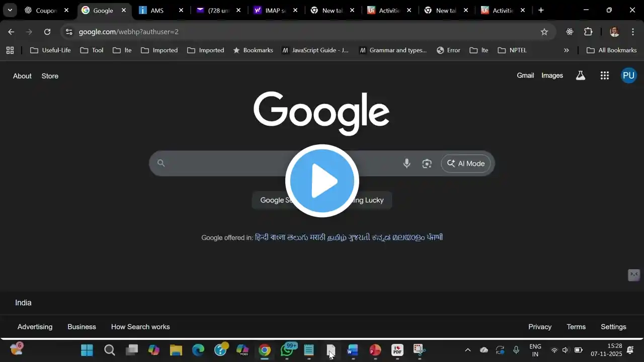644x362 pixels.
Task: Open File Explorer from the taskbar
Action: (x=176, y=350)
